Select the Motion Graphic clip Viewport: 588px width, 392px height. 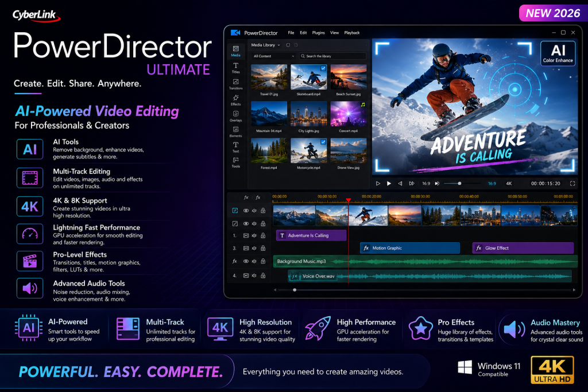click(410, 248)
